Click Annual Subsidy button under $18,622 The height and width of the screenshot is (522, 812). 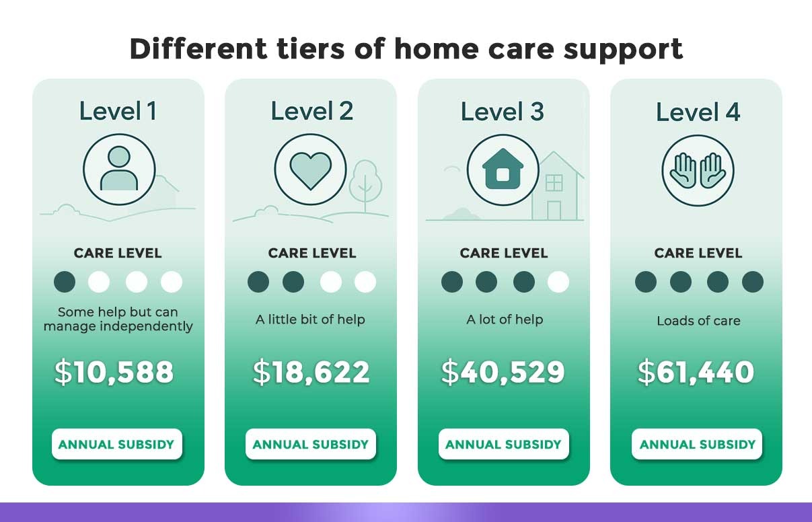pos(311,444)
